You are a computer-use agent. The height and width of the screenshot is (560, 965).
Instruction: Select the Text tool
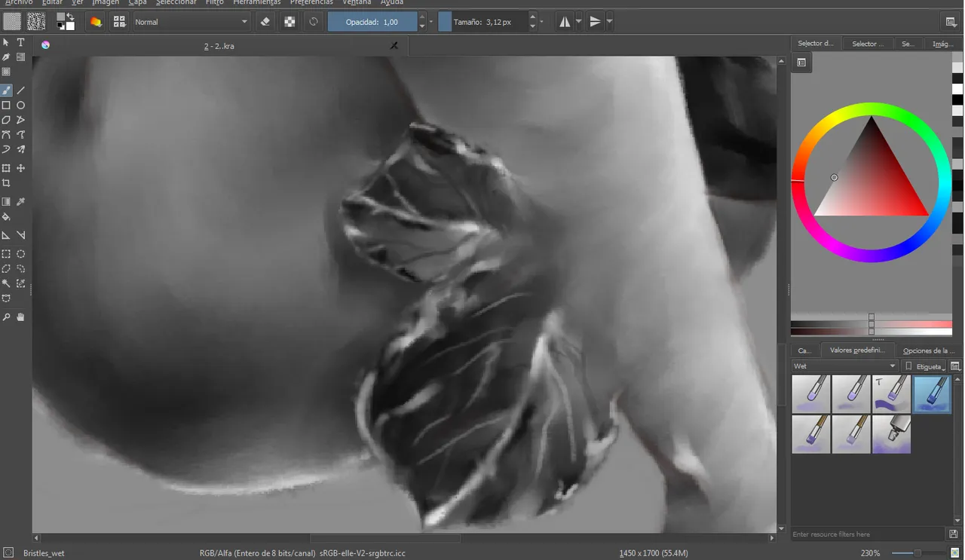pyautogui.click(x=21, y=42)
